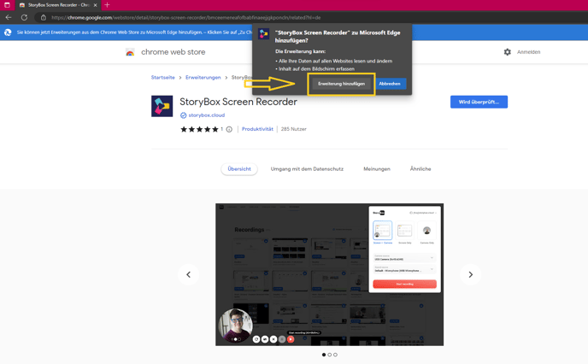The image size is (588, 364).
Task: Click the 'Anmelden' sign-in link
Action: (x=528, y=52)
